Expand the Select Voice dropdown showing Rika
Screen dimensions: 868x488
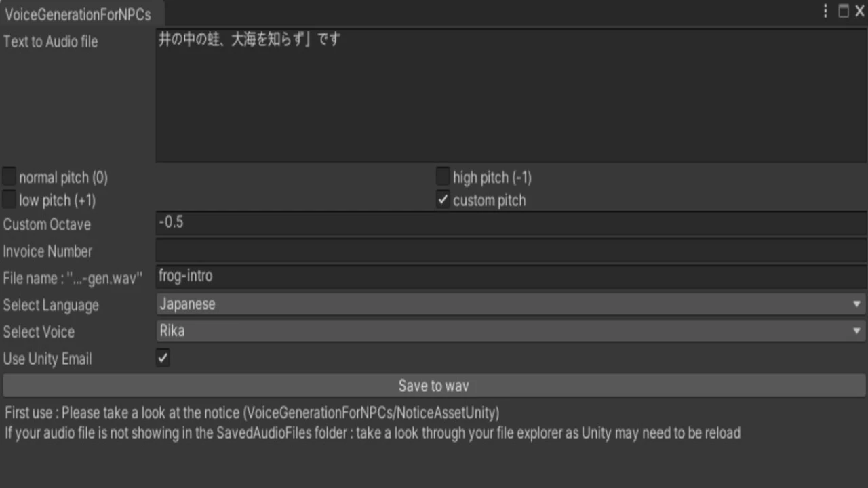511,331
